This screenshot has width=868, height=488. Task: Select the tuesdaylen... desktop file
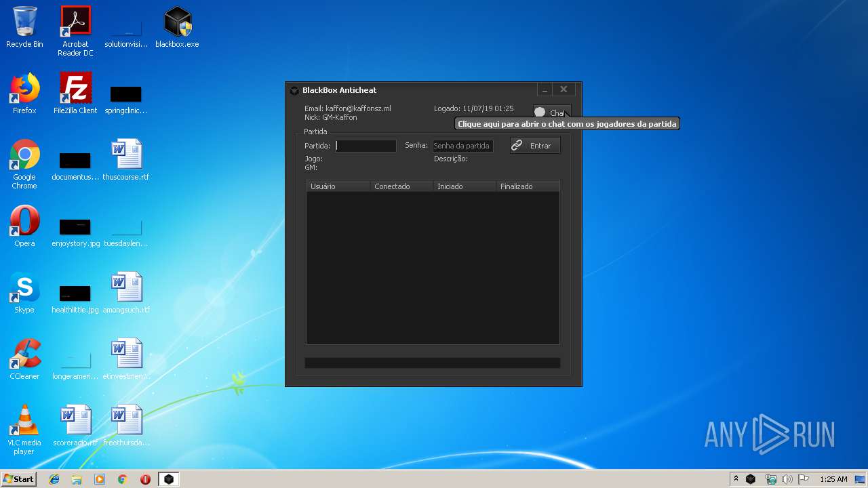click(x=126, y=232)
